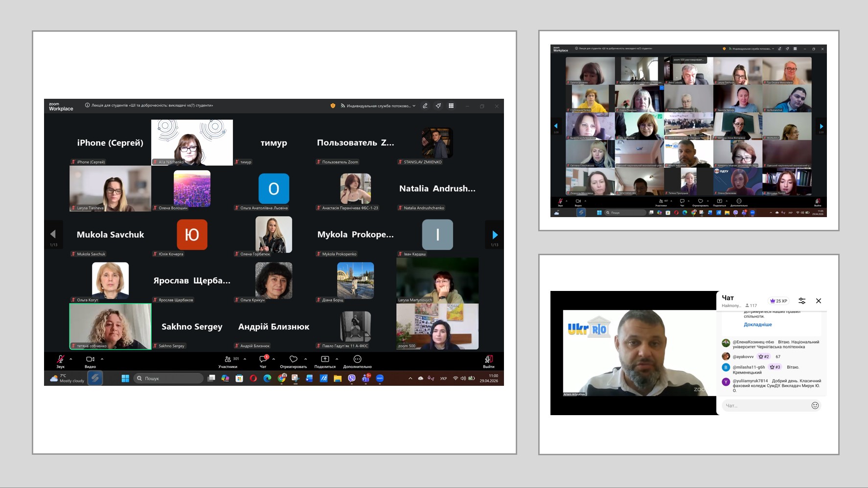Viewport: 868px width, 488px height.
Task: Click the Отреагировать heart reaction icon
Action: coord(293,359)
